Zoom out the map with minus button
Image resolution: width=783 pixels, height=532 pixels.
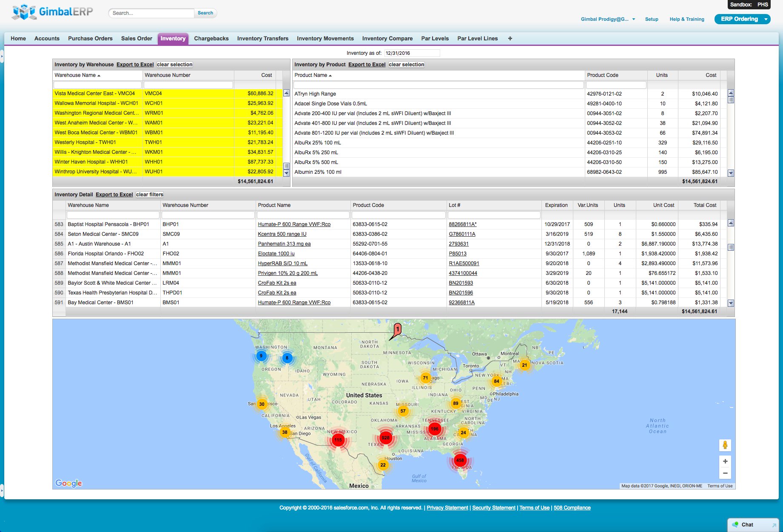tap(725, 473)
